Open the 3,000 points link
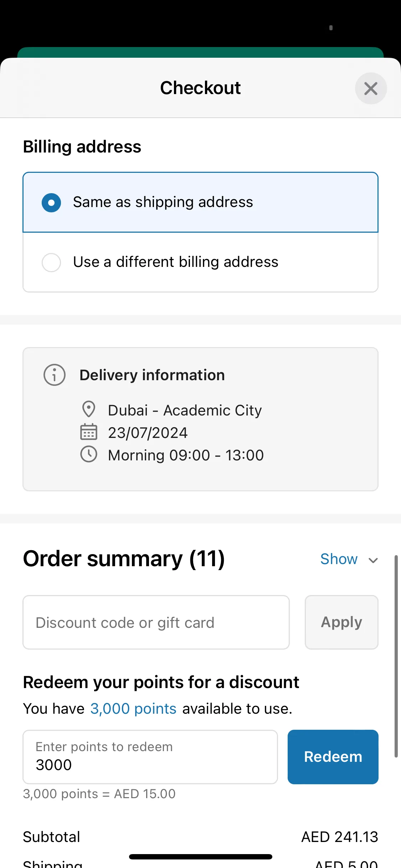 pos(133,709)
